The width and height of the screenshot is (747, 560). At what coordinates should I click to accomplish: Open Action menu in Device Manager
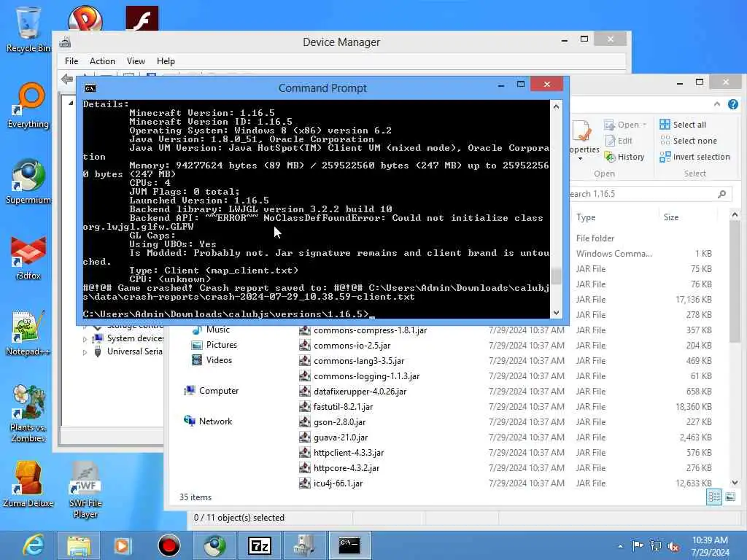point(102,61)
